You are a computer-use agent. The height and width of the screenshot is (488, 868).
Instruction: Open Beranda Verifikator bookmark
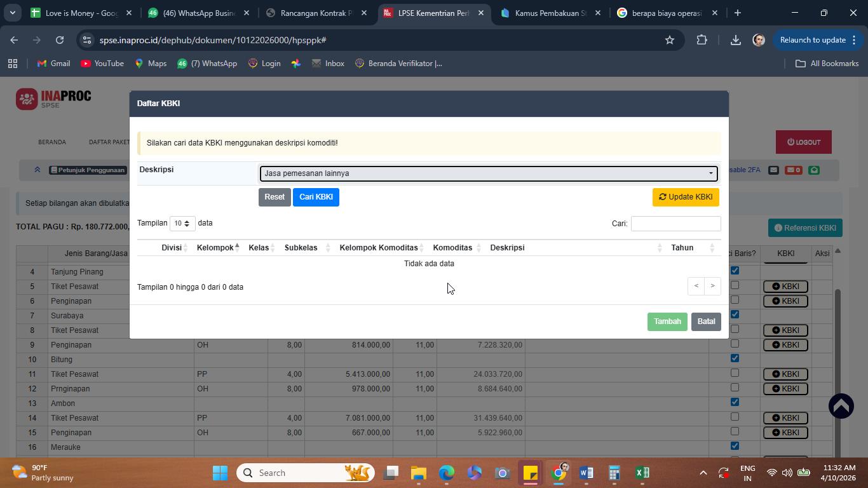398,64
